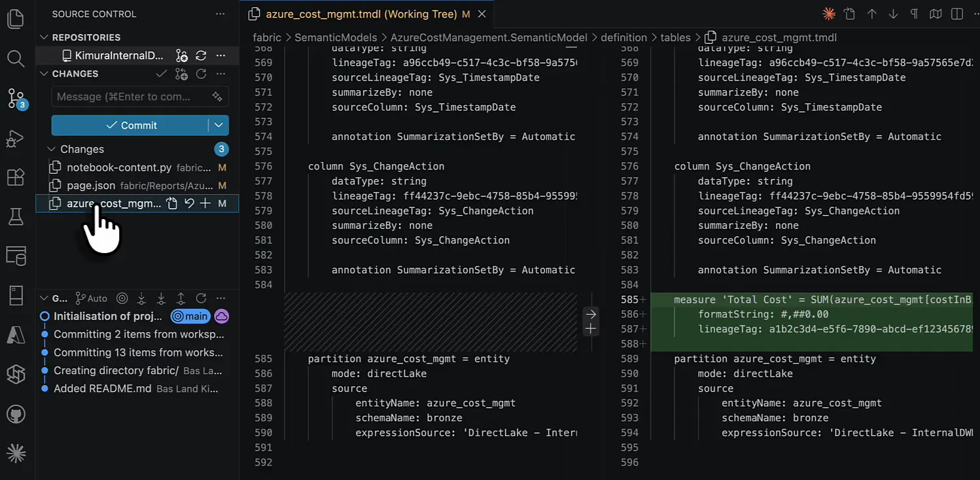
Task: Click the main branch badge in Graph
Action: (191, 317)
